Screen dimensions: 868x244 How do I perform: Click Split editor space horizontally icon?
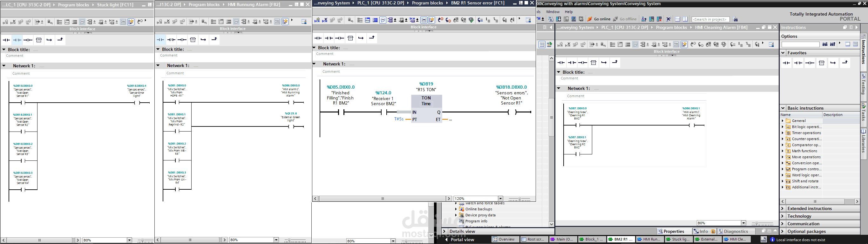tap(678, 19)
